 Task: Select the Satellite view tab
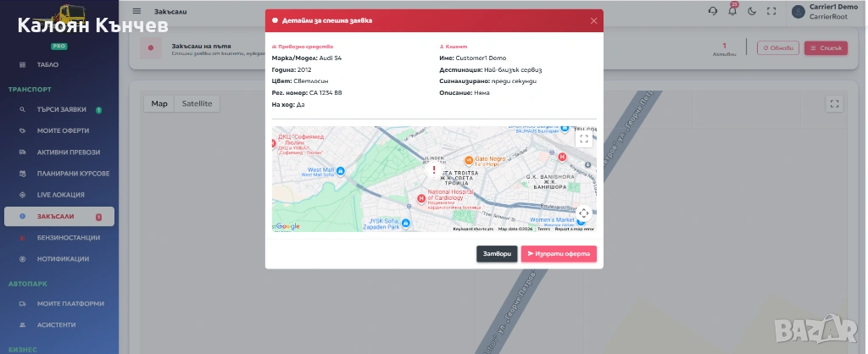point(197,103)
